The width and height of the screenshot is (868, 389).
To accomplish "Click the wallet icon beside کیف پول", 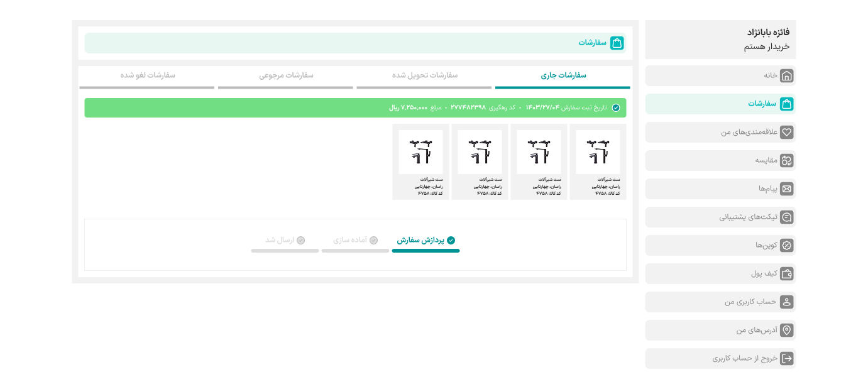I will click(786, 273).
